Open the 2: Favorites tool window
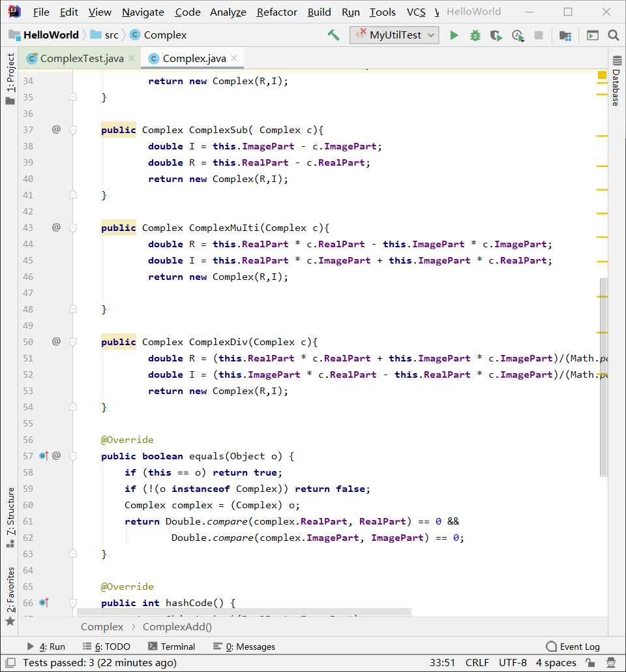 10,596
